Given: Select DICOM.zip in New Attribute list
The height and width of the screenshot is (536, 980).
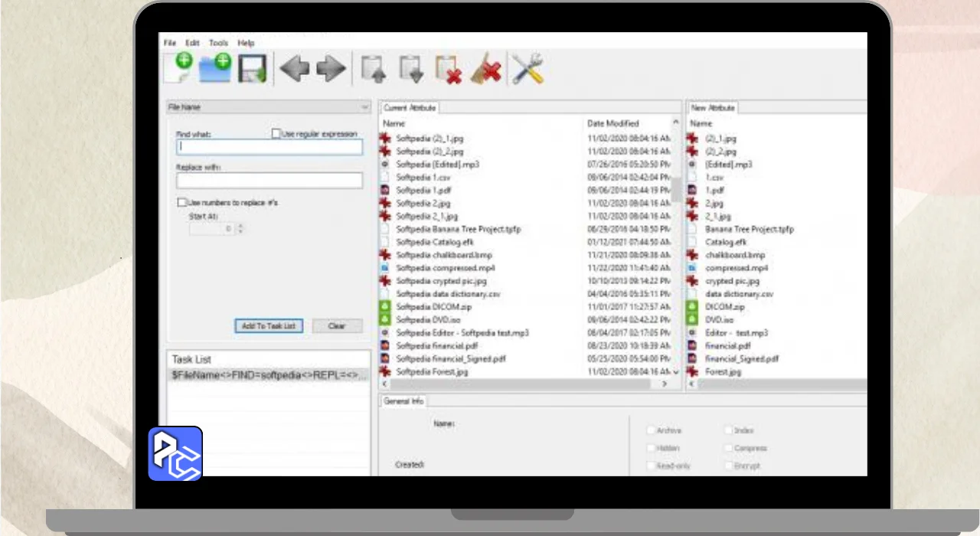Looking at the screenshot, I should (x=725, y=307).
